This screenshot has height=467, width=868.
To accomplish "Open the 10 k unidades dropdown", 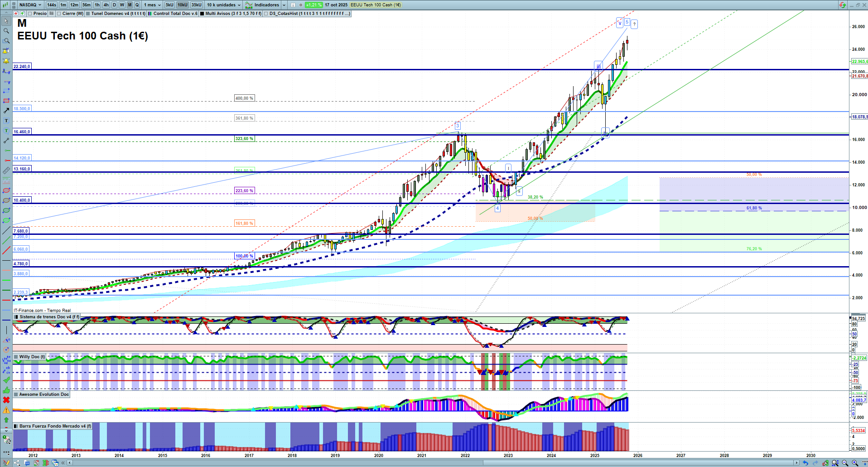I will pos(224,5).
